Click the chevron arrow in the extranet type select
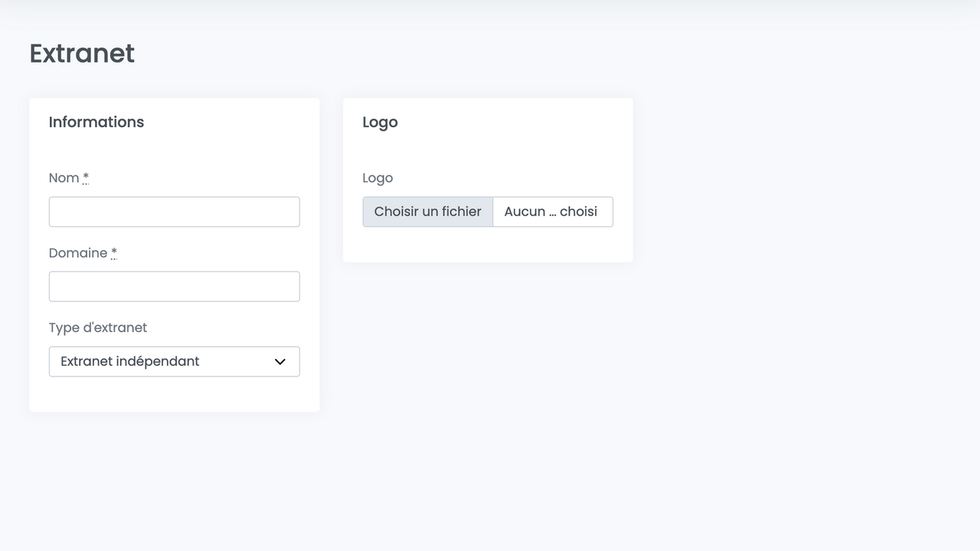 280,362
